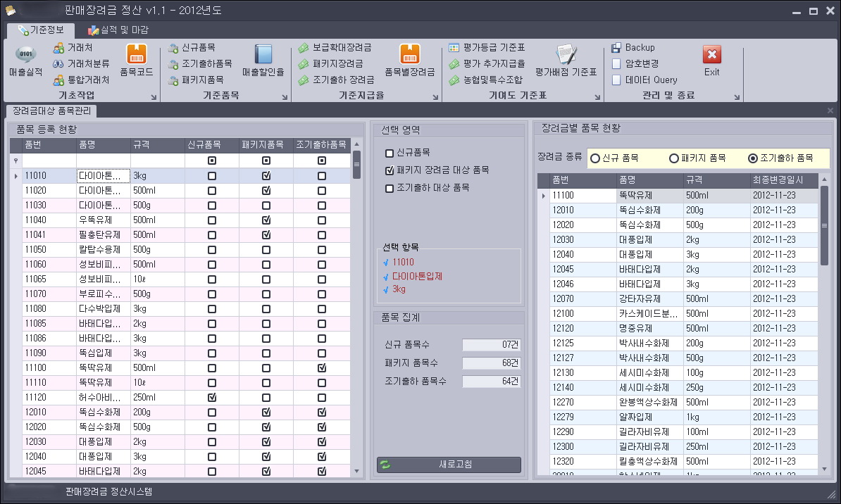Screen dimensions: 841x504
Task: Enable the 신규품목 checkbox in 선택 영역
Action: [x=390, y=153]
